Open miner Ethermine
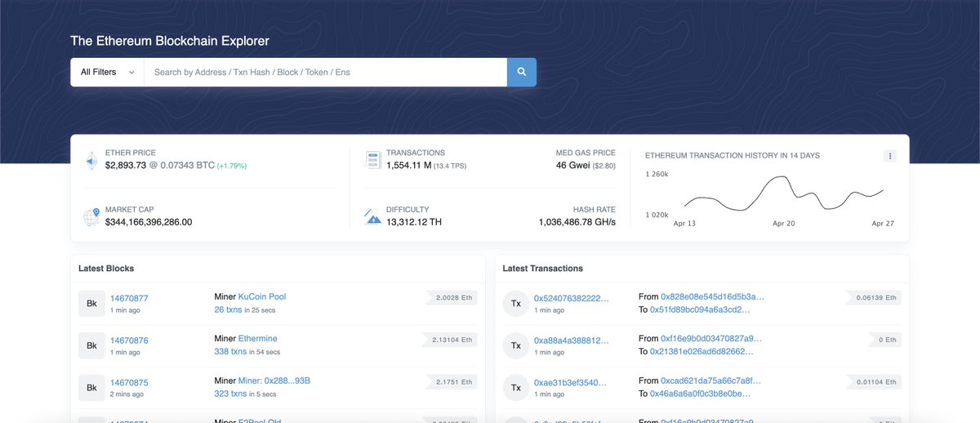The image size is (980, 423). tap(258, 338)
